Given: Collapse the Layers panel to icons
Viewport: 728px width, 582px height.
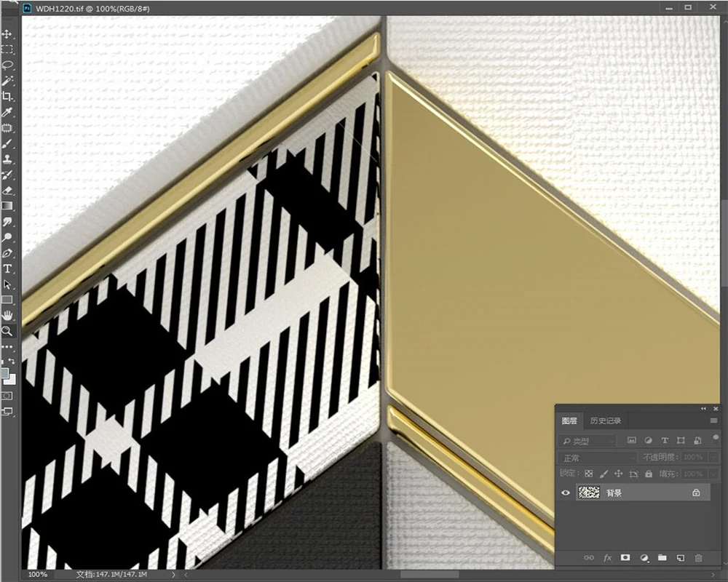Looking at the screenshot, I should point(703,408).
